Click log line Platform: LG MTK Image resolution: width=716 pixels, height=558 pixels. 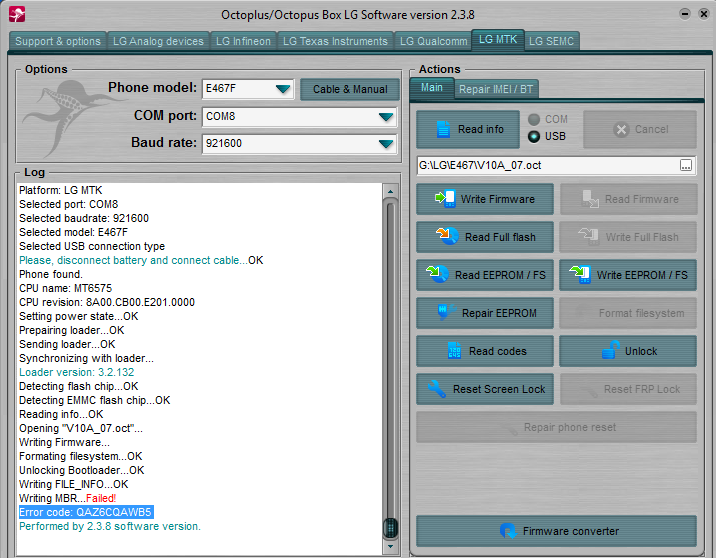coord(61,190)
